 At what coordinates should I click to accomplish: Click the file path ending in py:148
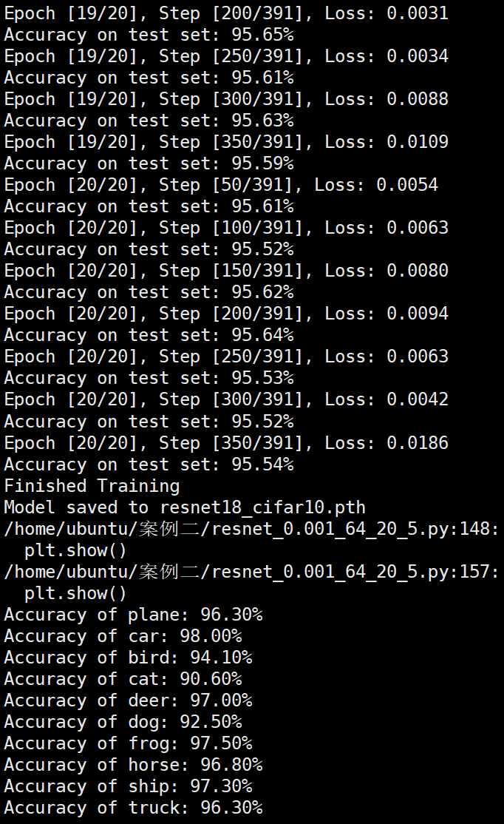251,529
